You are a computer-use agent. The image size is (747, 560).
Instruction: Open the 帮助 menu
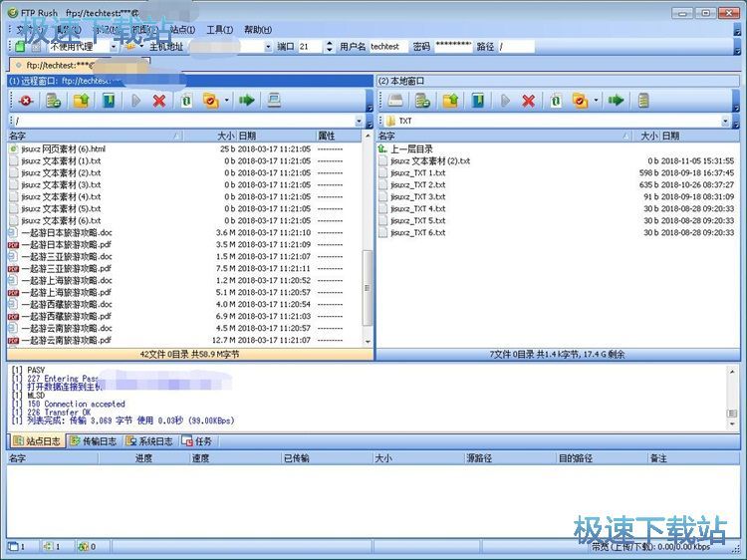[258, 30]
